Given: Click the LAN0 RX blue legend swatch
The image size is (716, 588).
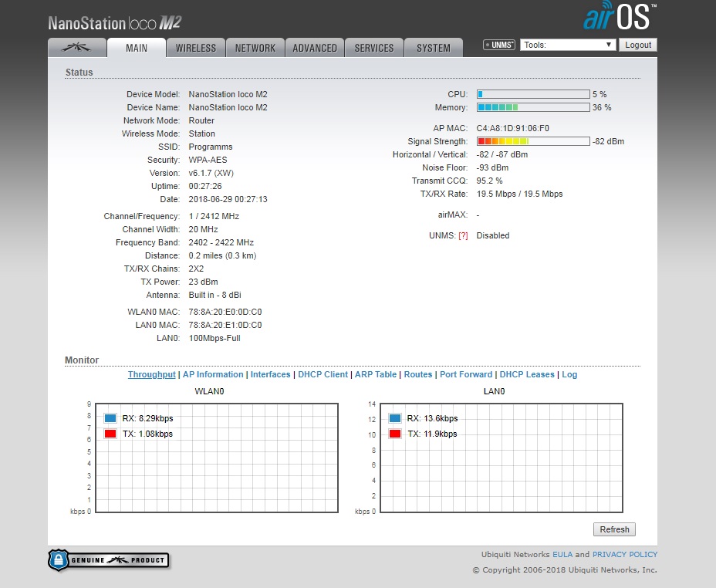Looking at the screenshot, I should point(395,418).
